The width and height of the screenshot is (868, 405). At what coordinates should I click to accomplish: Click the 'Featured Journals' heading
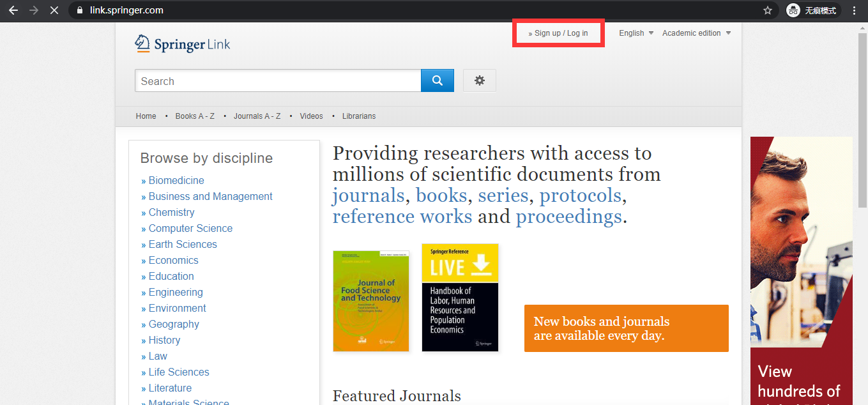397,396
